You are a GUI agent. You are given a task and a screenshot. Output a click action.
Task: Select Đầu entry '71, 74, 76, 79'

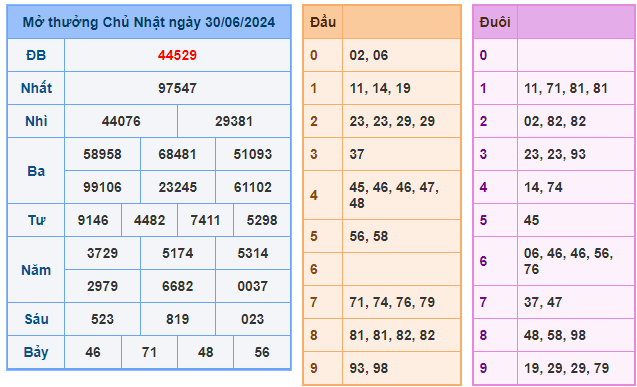point(392,303)
